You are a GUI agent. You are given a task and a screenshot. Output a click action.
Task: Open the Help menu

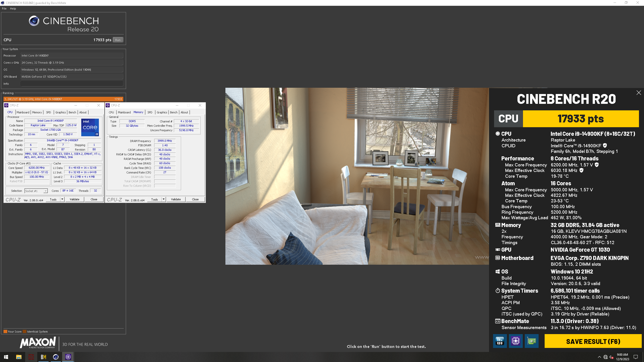(13, 9)
